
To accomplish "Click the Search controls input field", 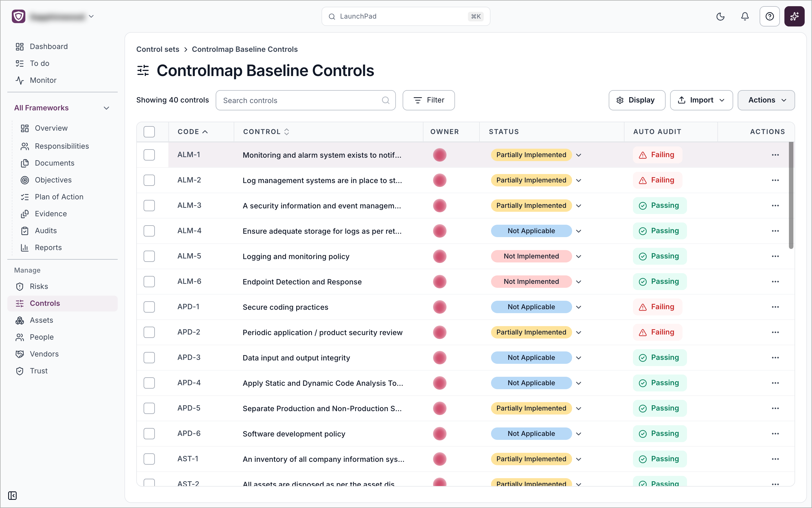I will click(x=305, y=100).
